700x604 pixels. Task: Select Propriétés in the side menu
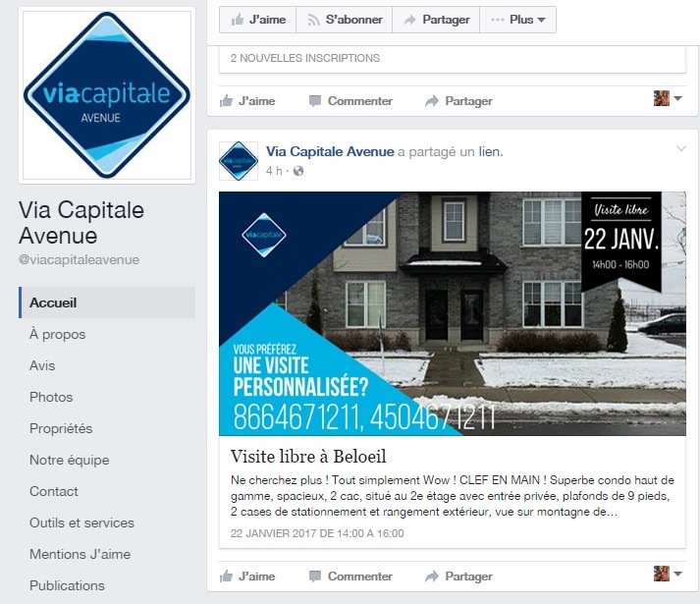click(61, 428)
